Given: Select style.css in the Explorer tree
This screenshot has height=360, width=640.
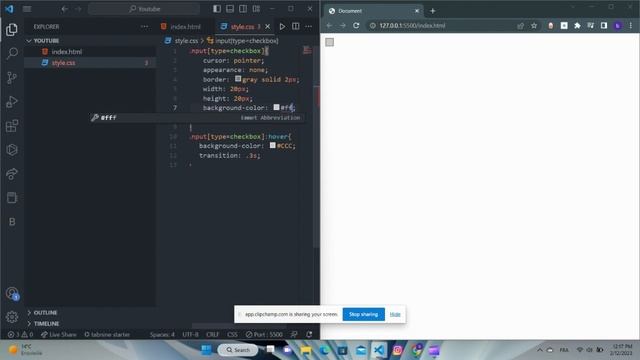Looking at the screenshot, I should click(64, 63).
